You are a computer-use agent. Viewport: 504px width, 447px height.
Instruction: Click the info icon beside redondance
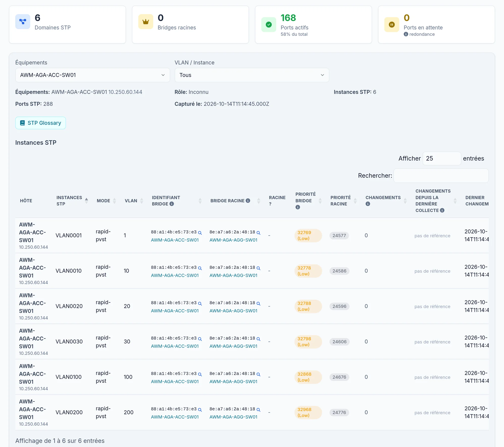click(x=406, y=34)
